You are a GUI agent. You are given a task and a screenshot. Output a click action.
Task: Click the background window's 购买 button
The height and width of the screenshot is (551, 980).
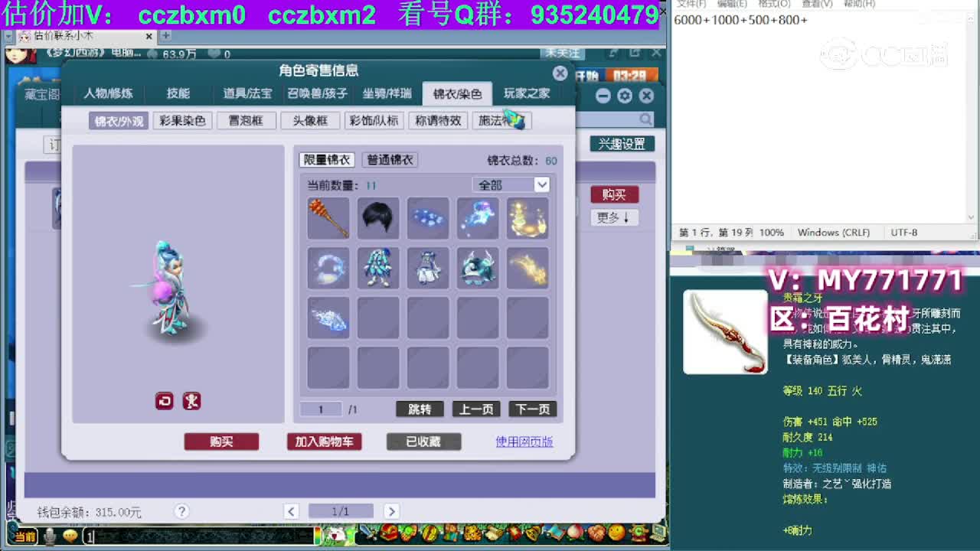614,195
